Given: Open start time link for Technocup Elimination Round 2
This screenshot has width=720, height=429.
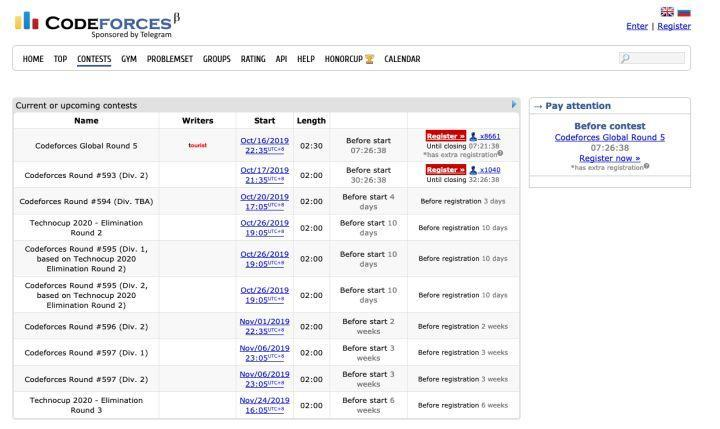Looking at the screenshot, I should 264,228.
